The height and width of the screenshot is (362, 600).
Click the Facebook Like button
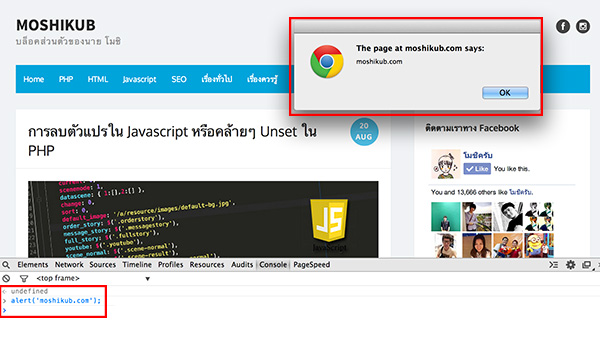coord(477,168)
